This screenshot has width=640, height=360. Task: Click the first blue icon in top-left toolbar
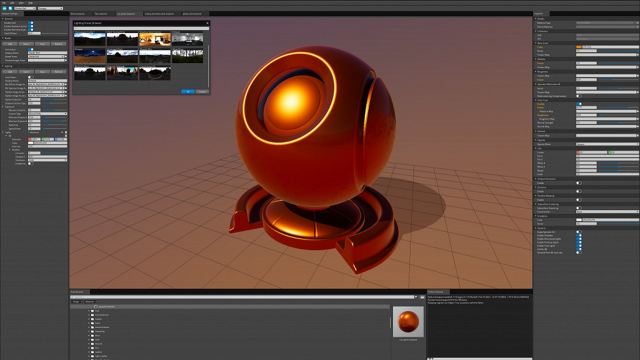[x=4, y=8]
